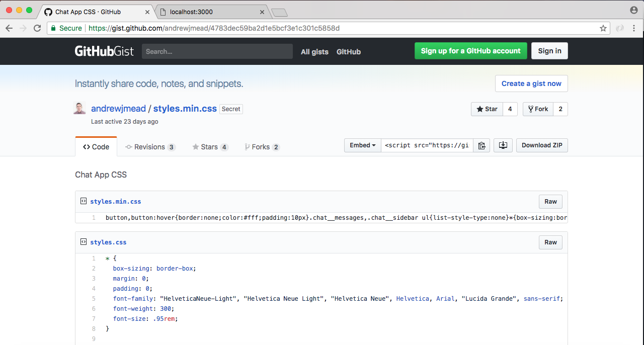The width and height of the screenshot is (644, 345).
Task: Click the gist search field
Action: (x=217, y=51)
